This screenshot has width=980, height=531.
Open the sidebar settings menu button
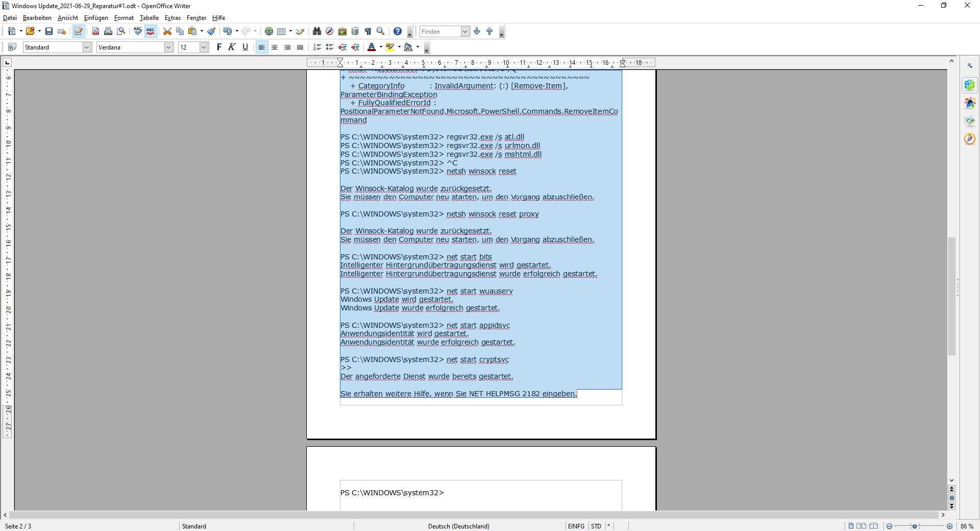(x=970, y=66)
